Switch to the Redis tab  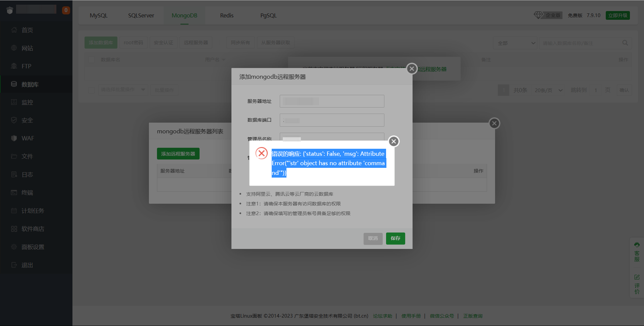click(x=227, y=15)
